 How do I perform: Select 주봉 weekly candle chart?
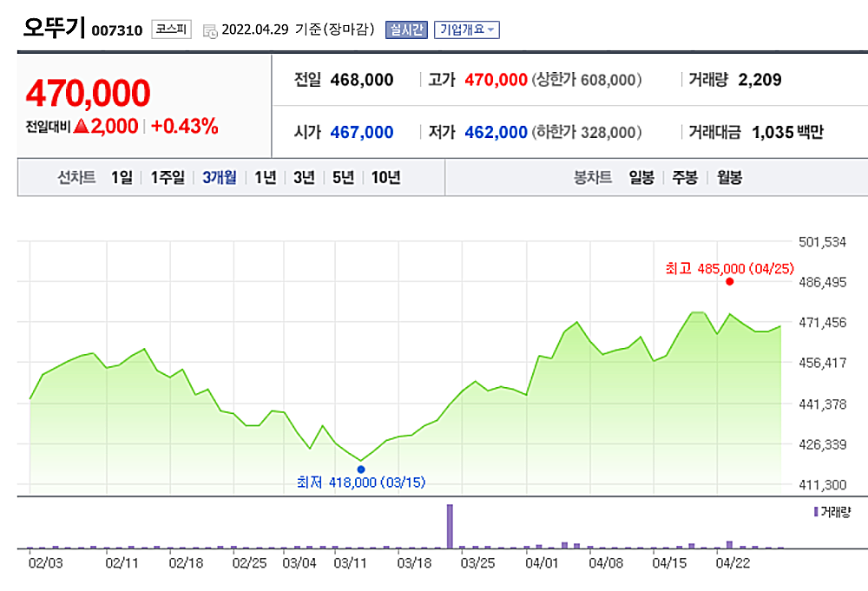[x=683, y=175]
